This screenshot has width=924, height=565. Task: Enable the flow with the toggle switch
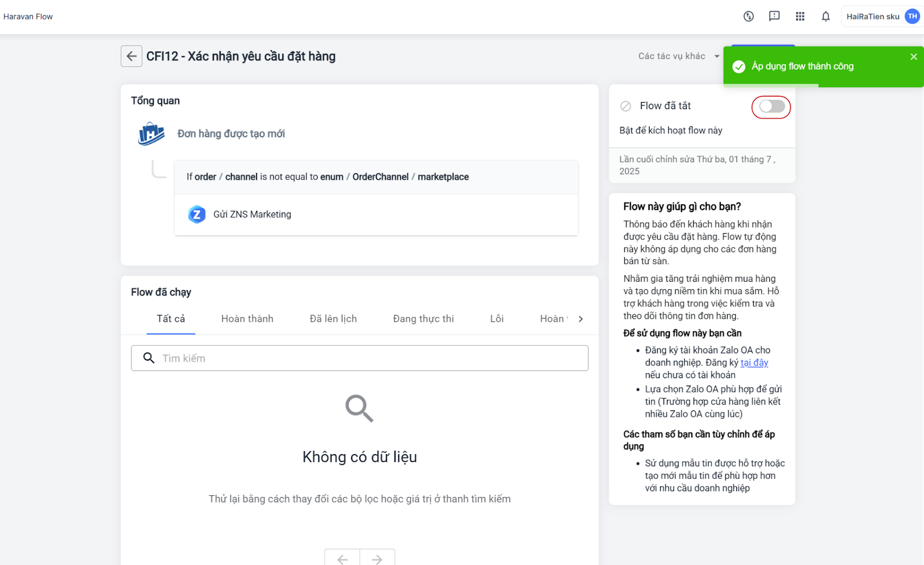point(772,107)
